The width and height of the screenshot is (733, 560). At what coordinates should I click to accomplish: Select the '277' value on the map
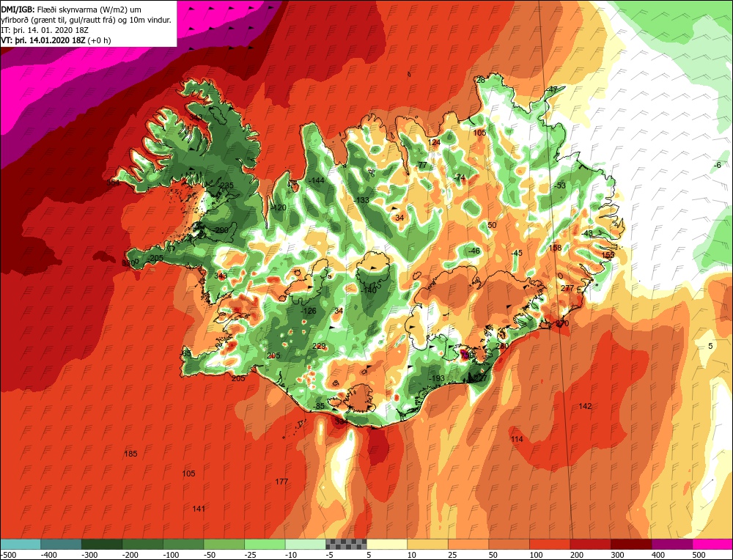tap(567, 288)
